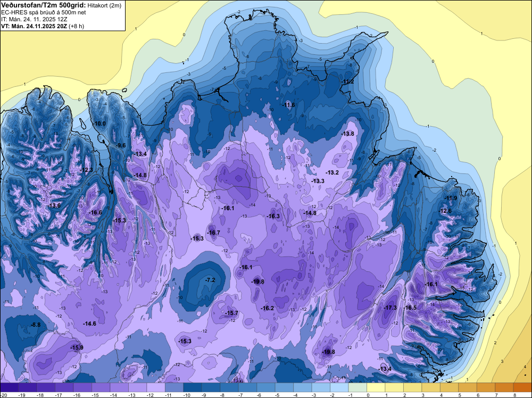Image resolution: width=532 pixels, height=398 pixels.
Task: Select the -8.8 temperature value
Action: tap(36, 325)
